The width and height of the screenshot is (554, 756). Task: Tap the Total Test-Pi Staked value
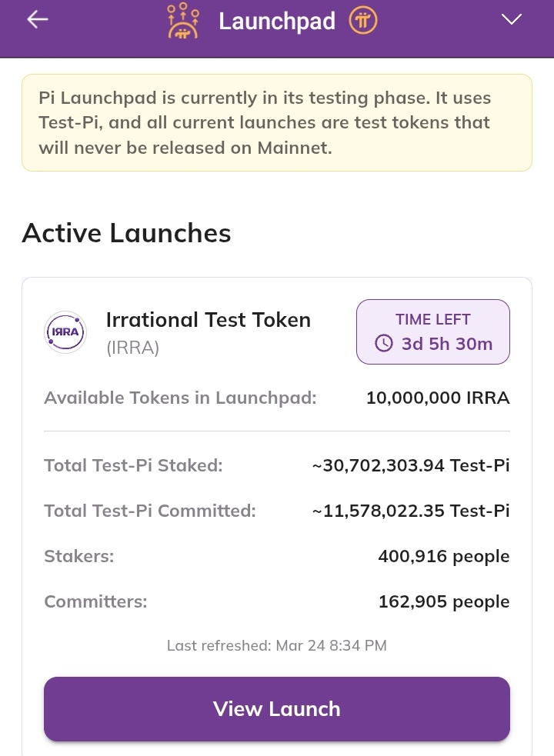point(411,465)
